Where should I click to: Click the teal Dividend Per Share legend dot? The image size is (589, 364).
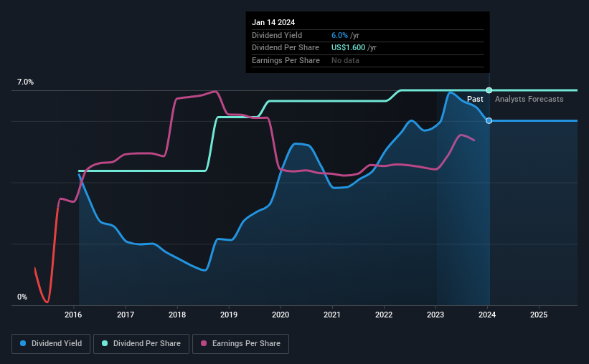click(105, 343)
